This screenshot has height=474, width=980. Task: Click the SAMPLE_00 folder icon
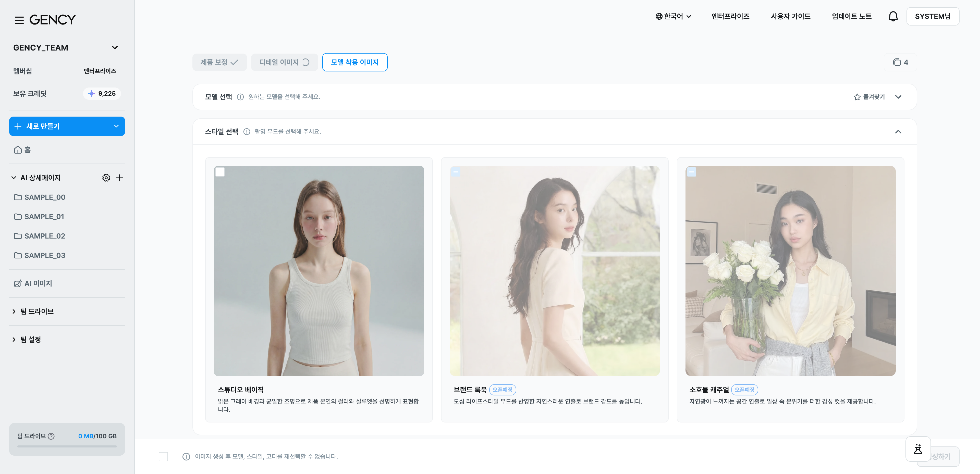[x=18, y=197]
